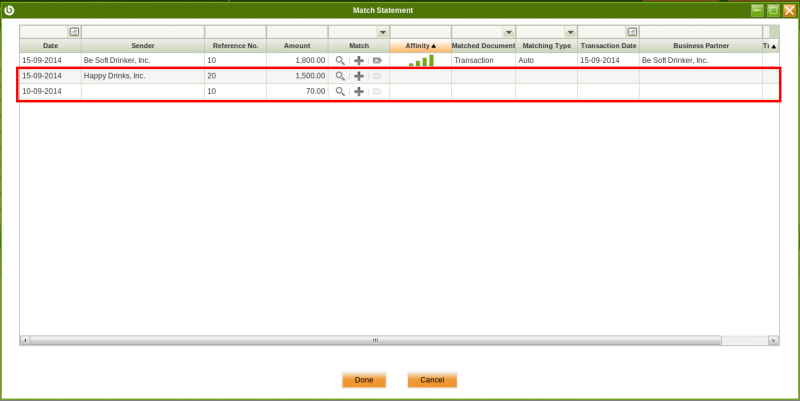Click unmatch tag icon in Be Soft Drinker row
This screenshot has width=800, height=401.
377,61
